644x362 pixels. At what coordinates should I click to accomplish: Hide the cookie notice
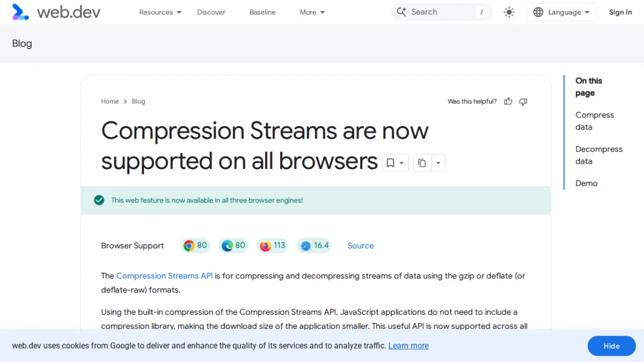point(611,346)
